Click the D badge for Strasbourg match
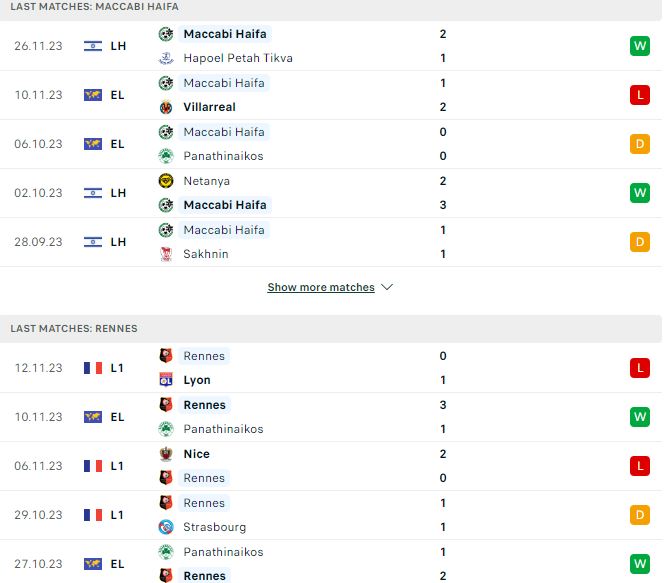Viewport: 671px width, 583px height. 640,515
